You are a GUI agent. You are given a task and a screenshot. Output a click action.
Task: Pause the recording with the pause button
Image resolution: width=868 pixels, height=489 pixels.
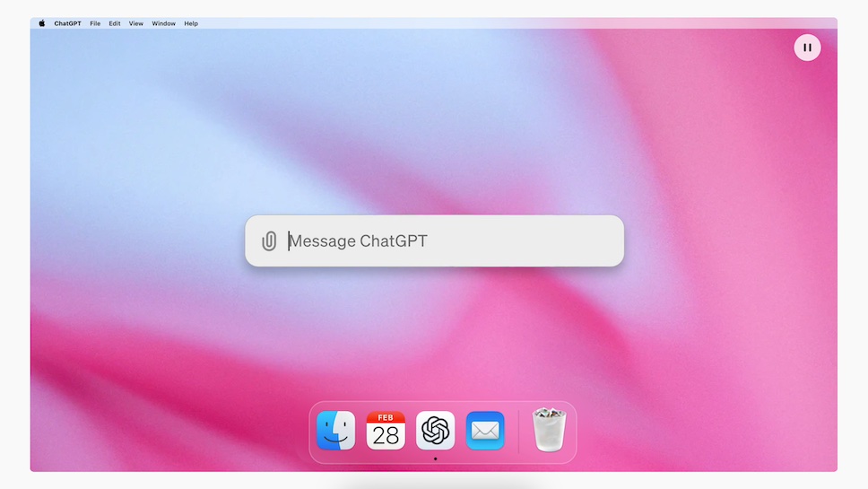tap(807, 48)
